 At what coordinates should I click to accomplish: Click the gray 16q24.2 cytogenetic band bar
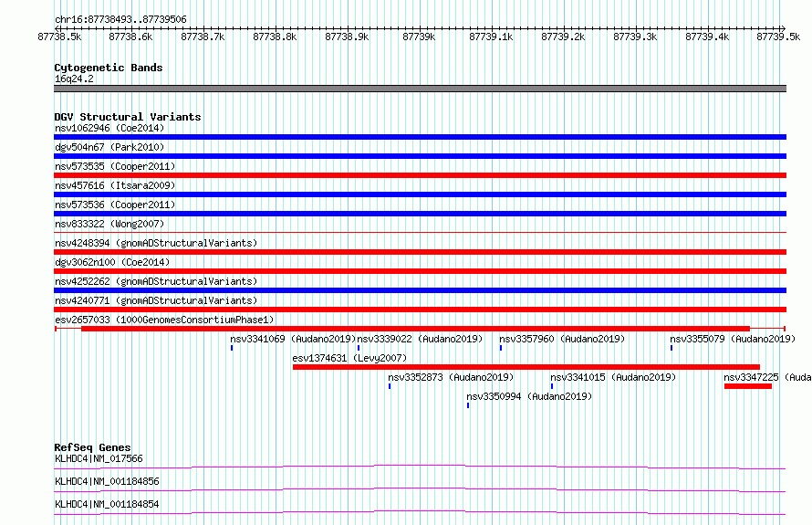[x=420, y=89]
